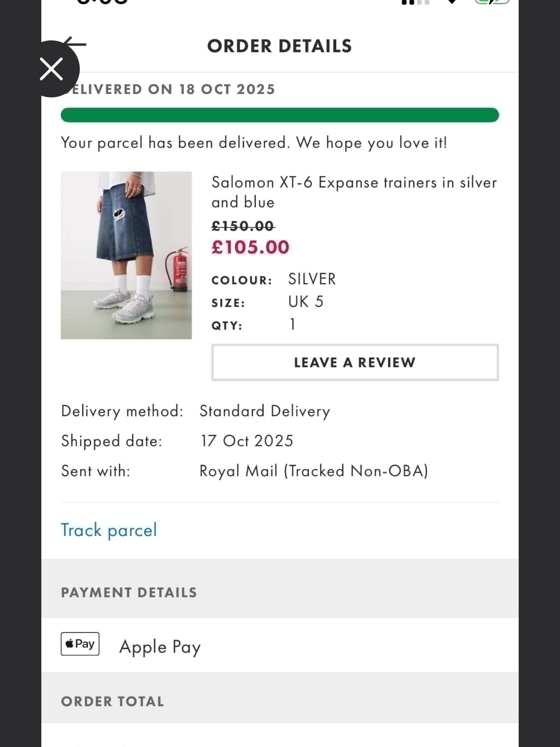Tap the Apple Pay logo badge
The width and height of the screenshot is (560, 747).
coord(80,644)
